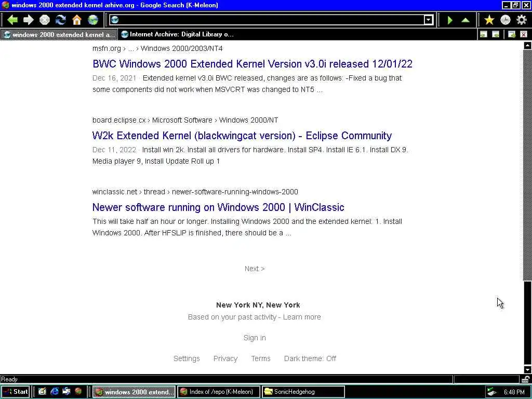This screenshot has height=399, width=532.
Task: Click the Sign in link
Action: point(255,338)
